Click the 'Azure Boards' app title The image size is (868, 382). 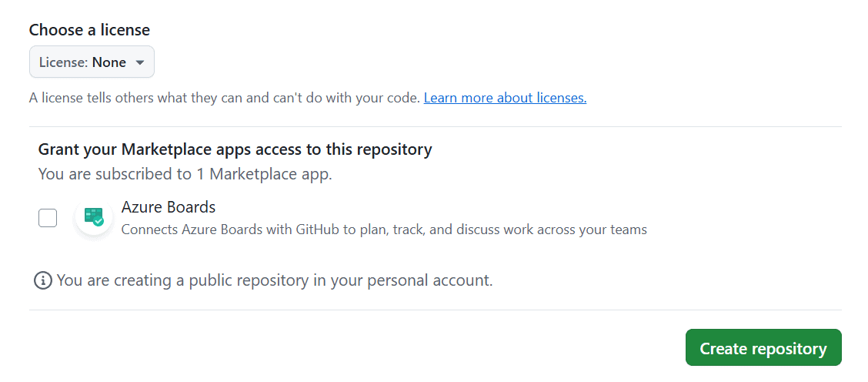169,207
